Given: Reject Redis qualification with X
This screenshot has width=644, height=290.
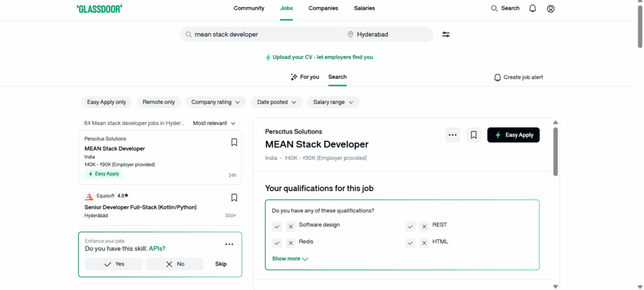Looking at the screenshot, I should 291,243.
